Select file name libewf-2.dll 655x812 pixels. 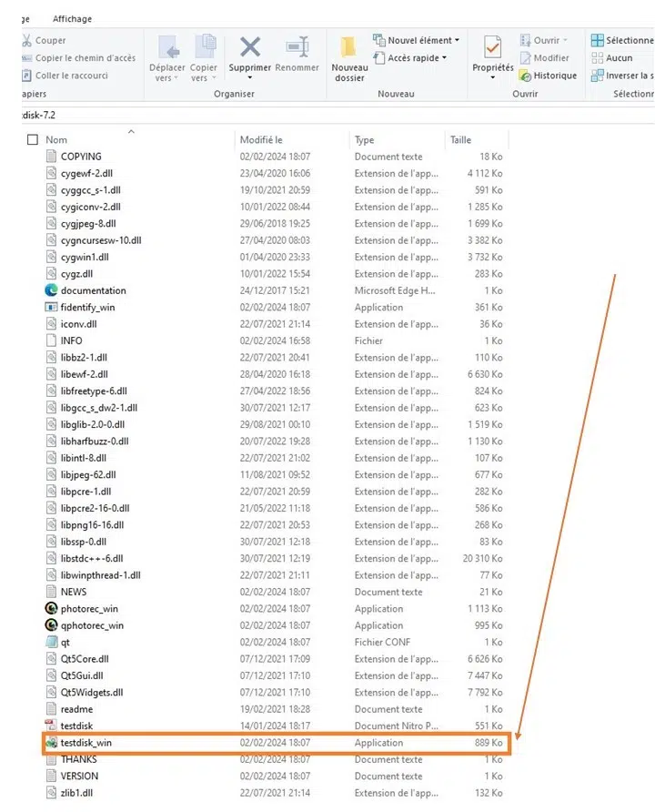85,374
